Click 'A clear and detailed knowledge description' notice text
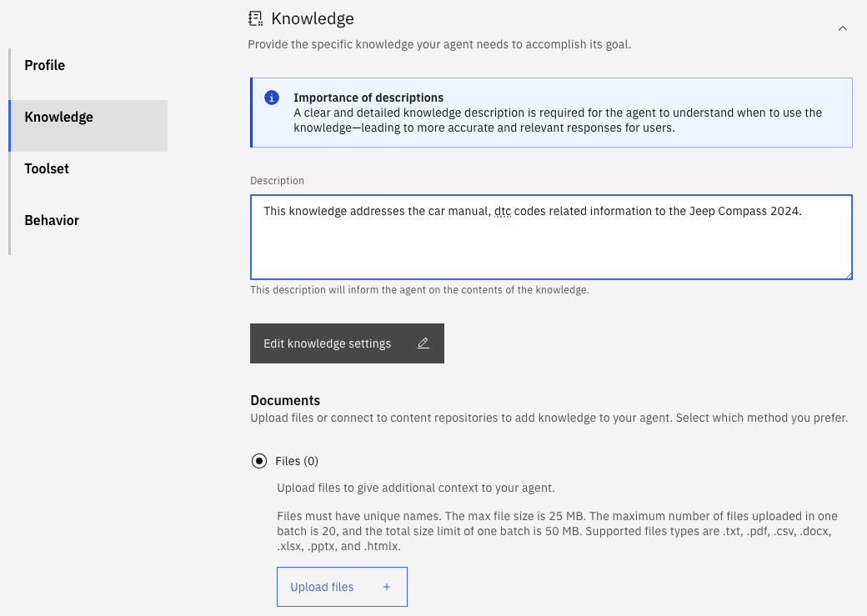The image size is (867, 616). click(558, 120)
